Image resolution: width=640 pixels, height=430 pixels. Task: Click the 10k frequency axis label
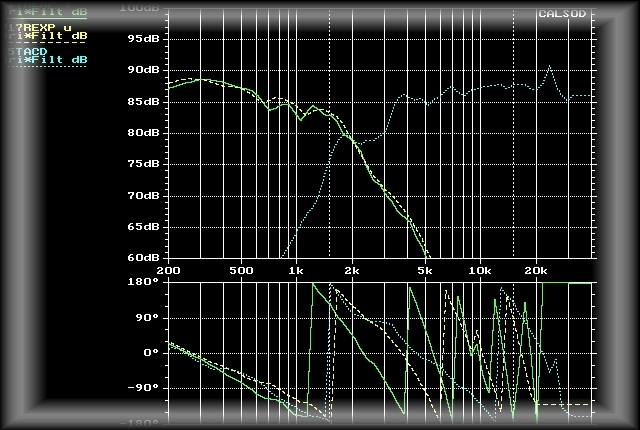pyautogui.click(x=481, y=271)
